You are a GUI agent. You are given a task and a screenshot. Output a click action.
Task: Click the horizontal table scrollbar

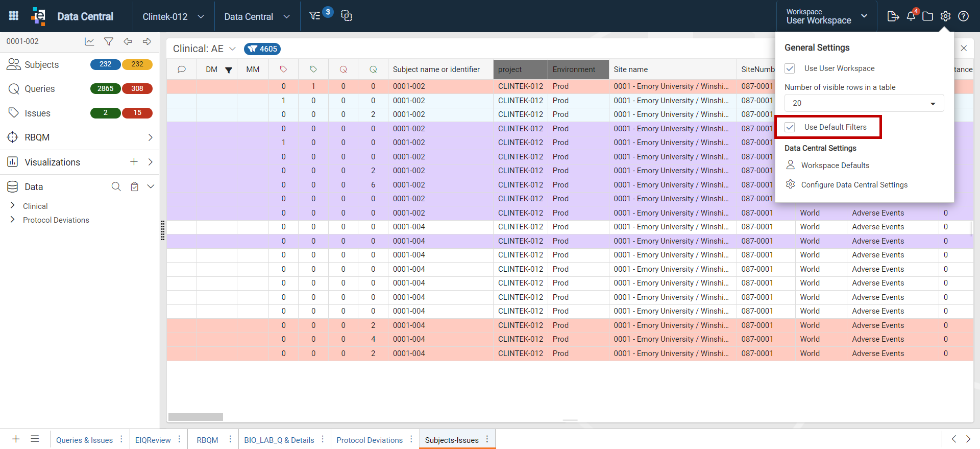pos(195,417)
